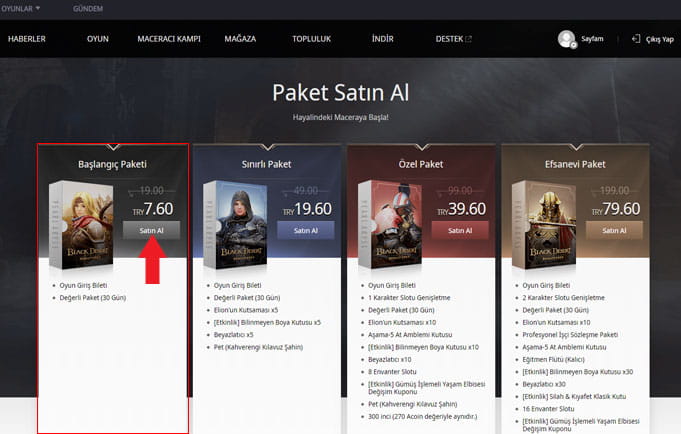
Task: Select the Sınırlı Paket box image
Action: (235, 225)
